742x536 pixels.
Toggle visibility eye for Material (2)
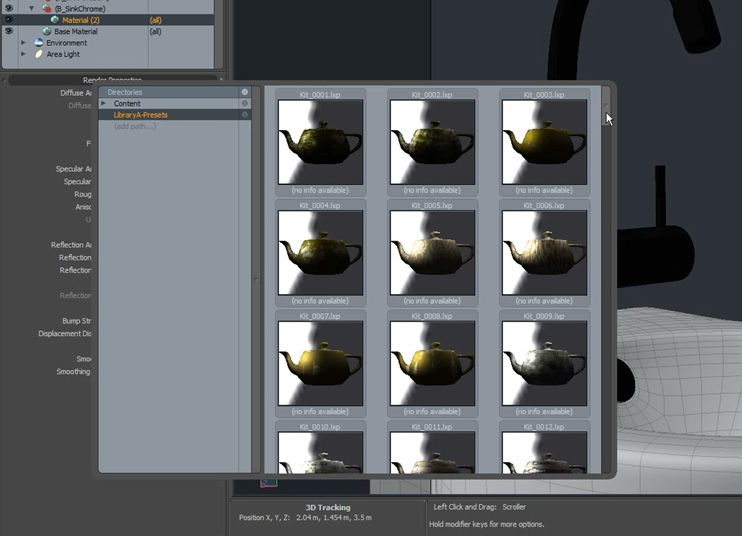[x=9, y=19]
